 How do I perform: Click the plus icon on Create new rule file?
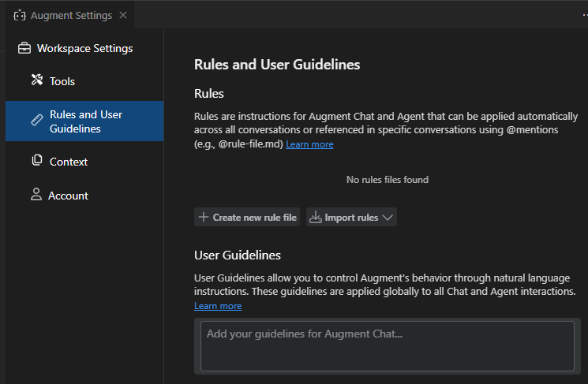coord(204,217)
